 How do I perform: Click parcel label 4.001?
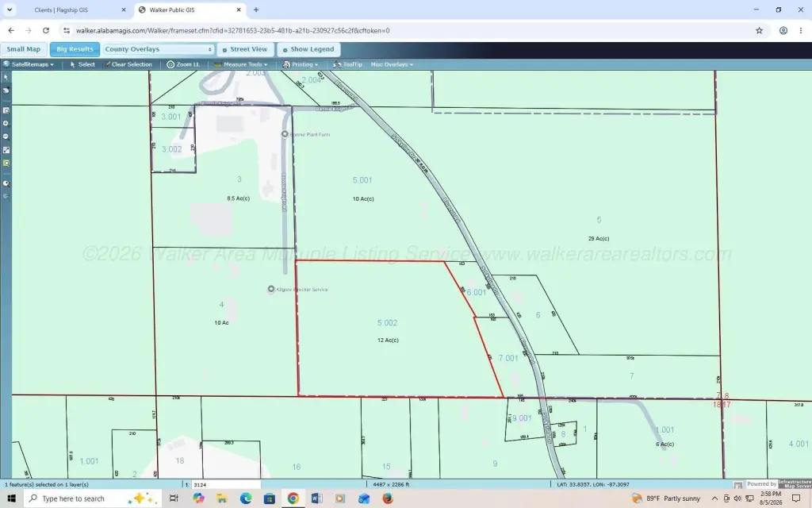point(798,444)
